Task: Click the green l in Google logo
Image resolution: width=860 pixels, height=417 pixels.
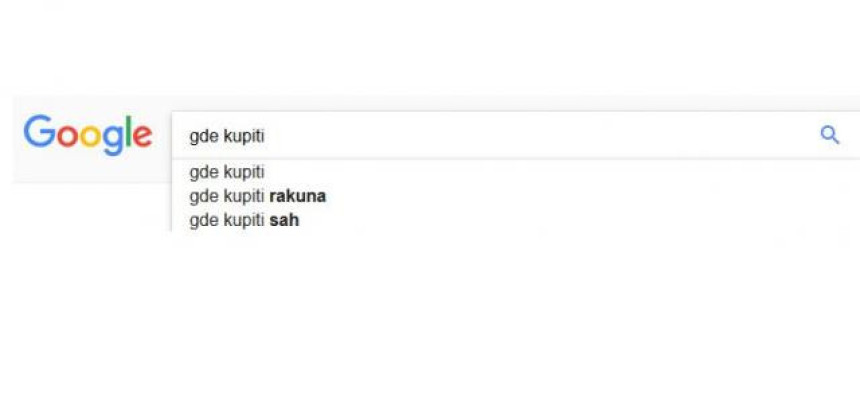Action: click(x=128, y=131)
